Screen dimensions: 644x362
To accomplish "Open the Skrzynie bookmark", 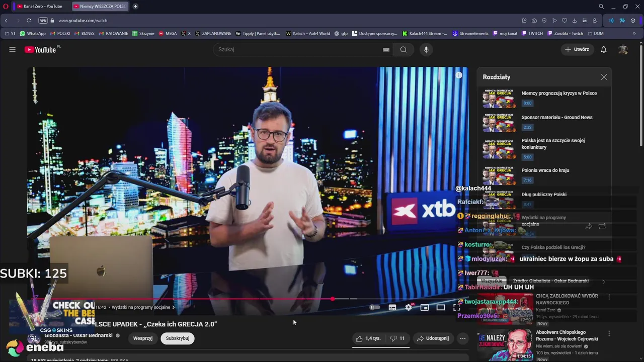I will [x=143, y=34].
